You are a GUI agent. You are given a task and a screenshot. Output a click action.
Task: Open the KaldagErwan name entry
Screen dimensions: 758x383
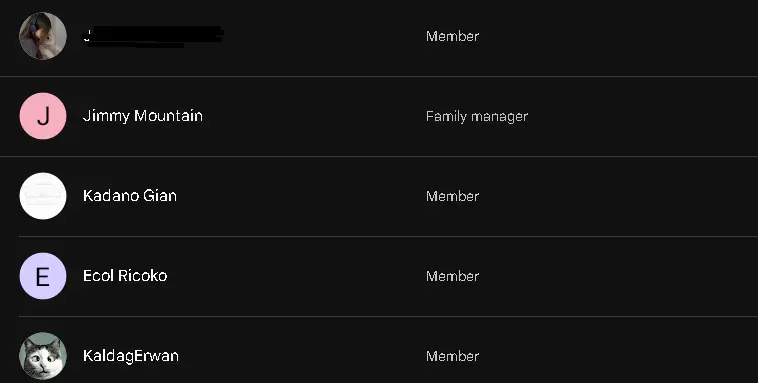tap(131, 356)
